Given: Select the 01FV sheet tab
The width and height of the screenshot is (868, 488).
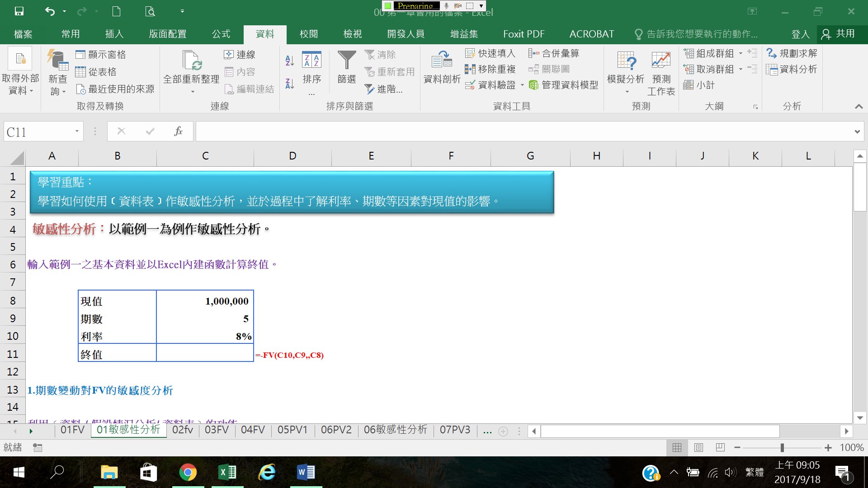Looking at the screenshot, I should pyautogui.click(x=72, y=430).
